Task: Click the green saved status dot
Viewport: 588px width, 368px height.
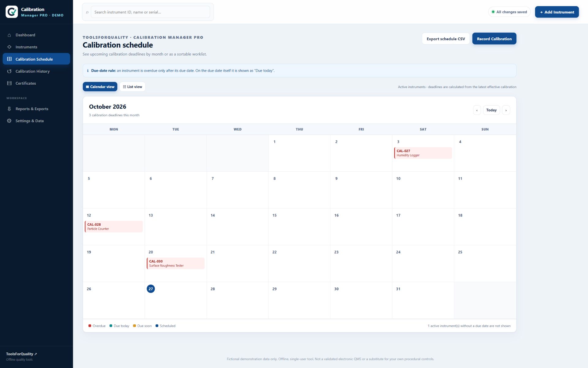Action: coord(493,12)
